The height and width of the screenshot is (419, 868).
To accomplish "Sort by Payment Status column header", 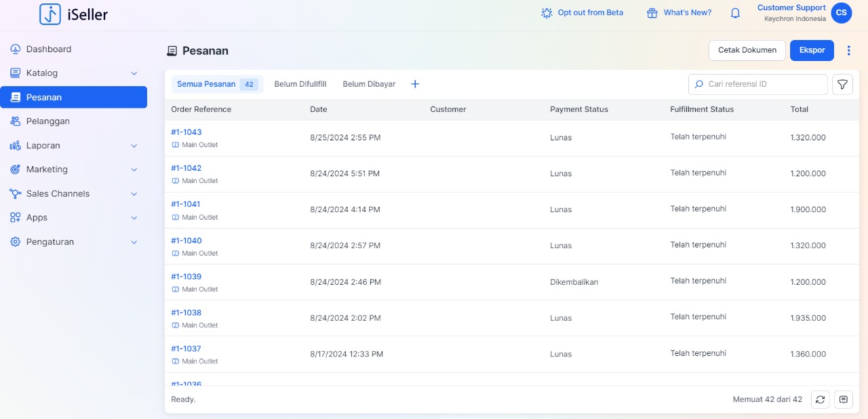I will point(579,109).
